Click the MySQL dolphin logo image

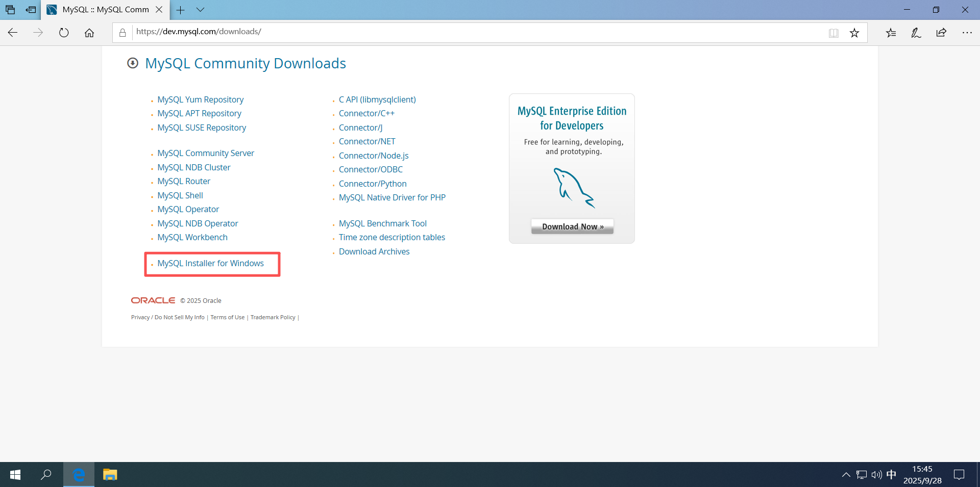[x=574, y=188]
